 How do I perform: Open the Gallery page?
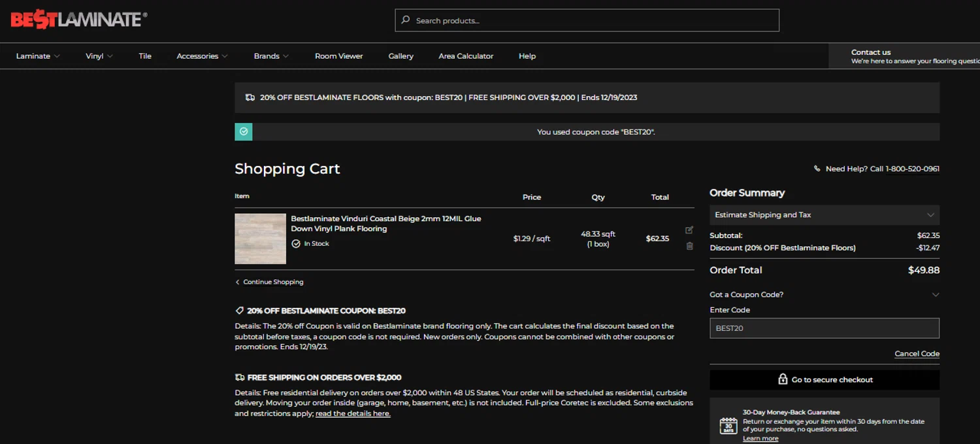pos(400,56)
